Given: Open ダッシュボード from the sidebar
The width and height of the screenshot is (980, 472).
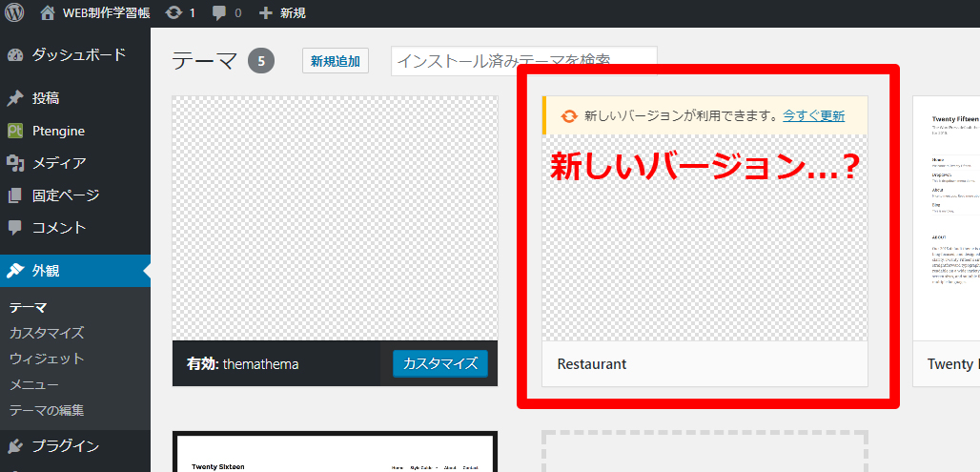Looking at the screenshot, I should [78, 54].
